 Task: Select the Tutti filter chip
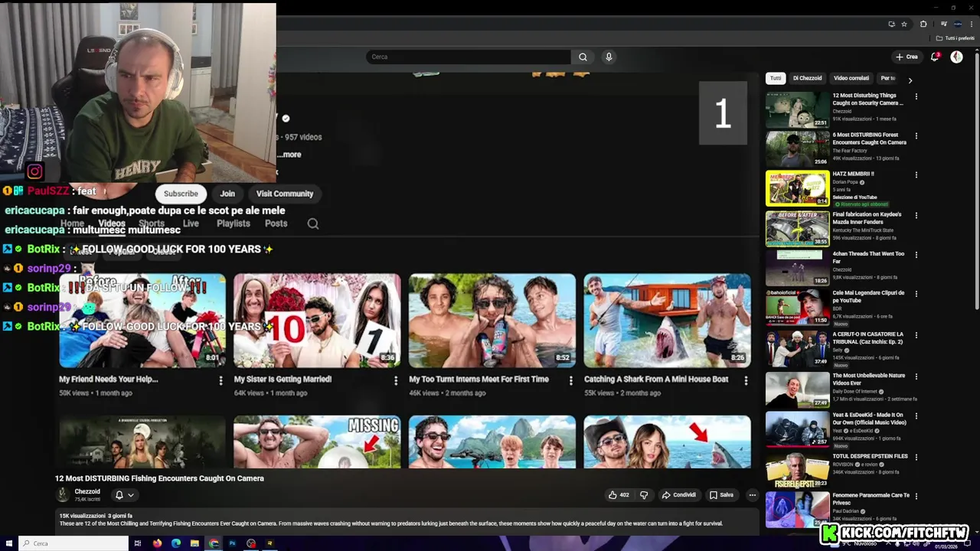tap(776, 78)
